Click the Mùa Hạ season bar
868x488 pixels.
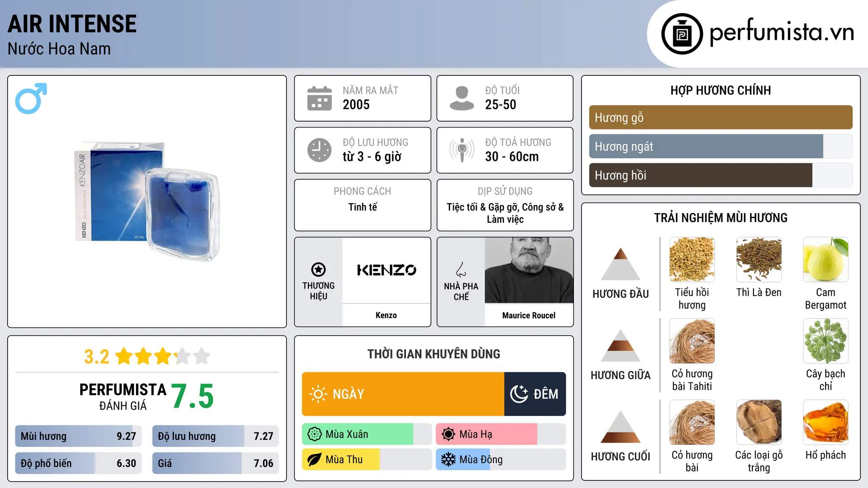pos(501,434)
